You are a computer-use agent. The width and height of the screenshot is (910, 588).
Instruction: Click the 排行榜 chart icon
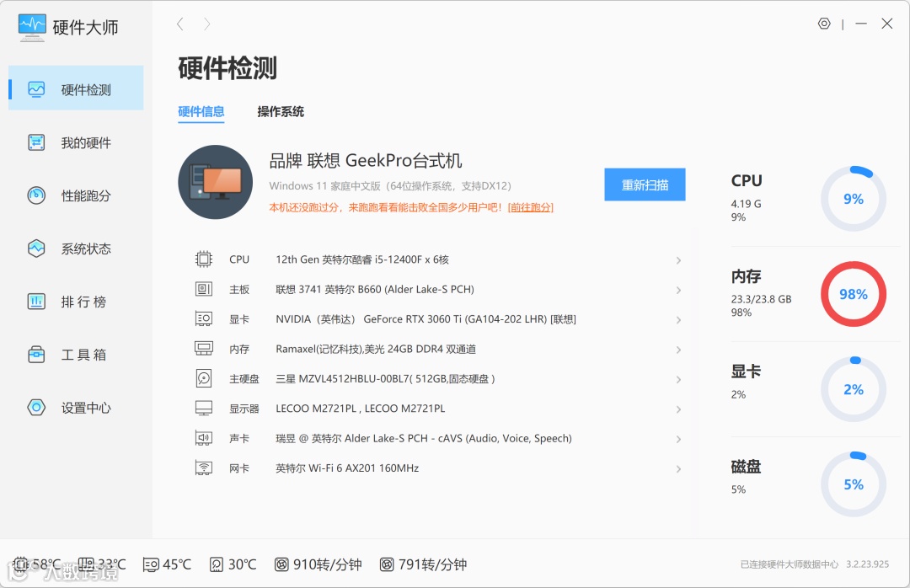(x=36, y=302)
